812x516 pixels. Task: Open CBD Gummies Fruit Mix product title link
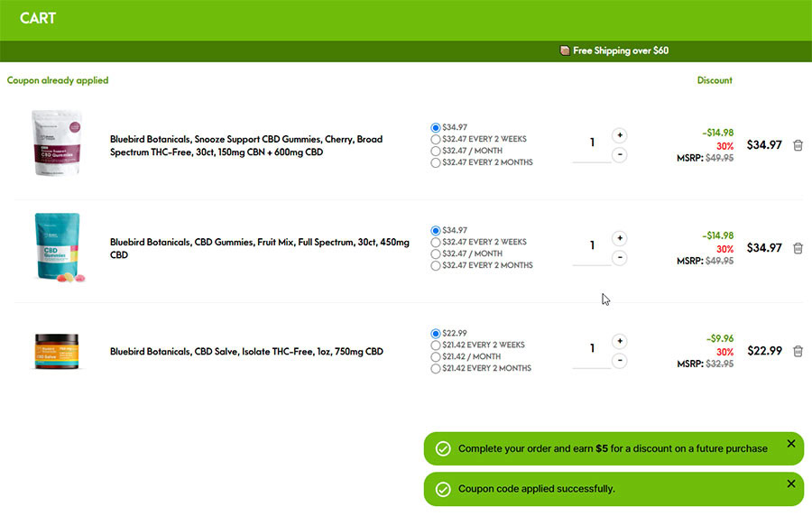260,248
